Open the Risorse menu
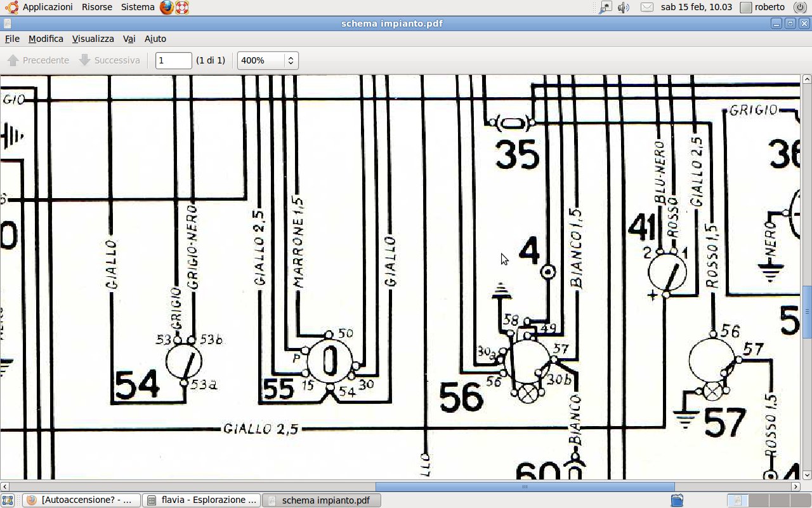This screenshot has width=812, height=508. point(96,7)
